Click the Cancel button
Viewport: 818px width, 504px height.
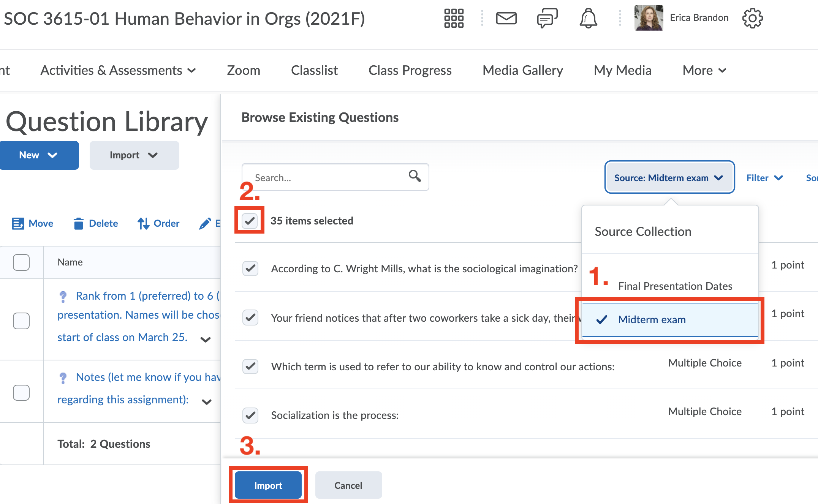pos(348,485)
